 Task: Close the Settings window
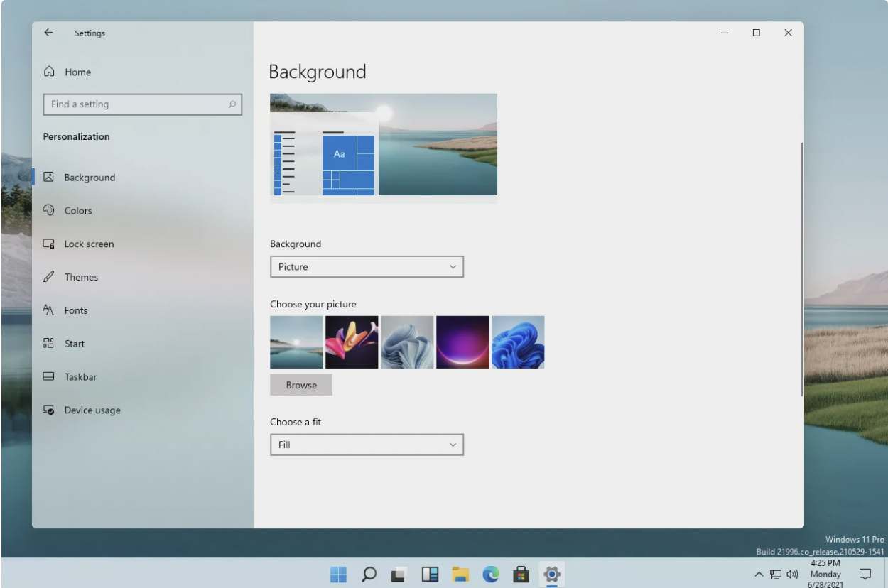coord(788,33)
